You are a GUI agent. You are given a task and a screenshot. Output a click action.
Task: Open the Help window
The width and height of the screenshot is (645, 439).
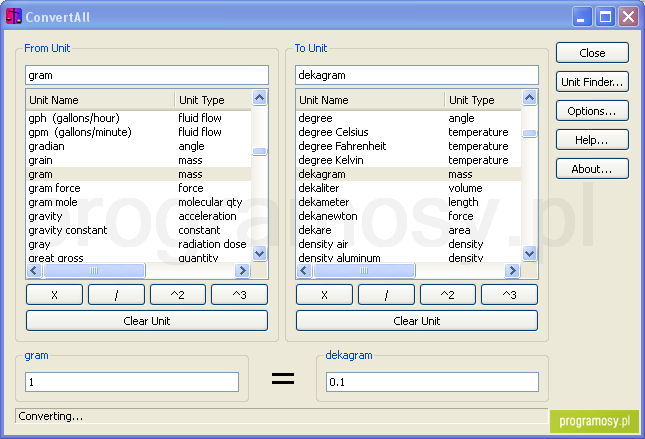point(592,140)
